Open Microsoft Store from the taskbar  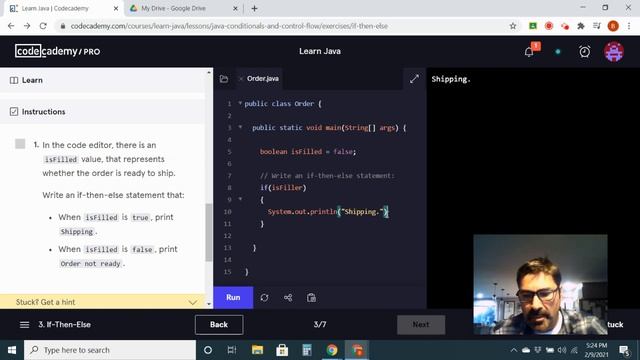282,350
